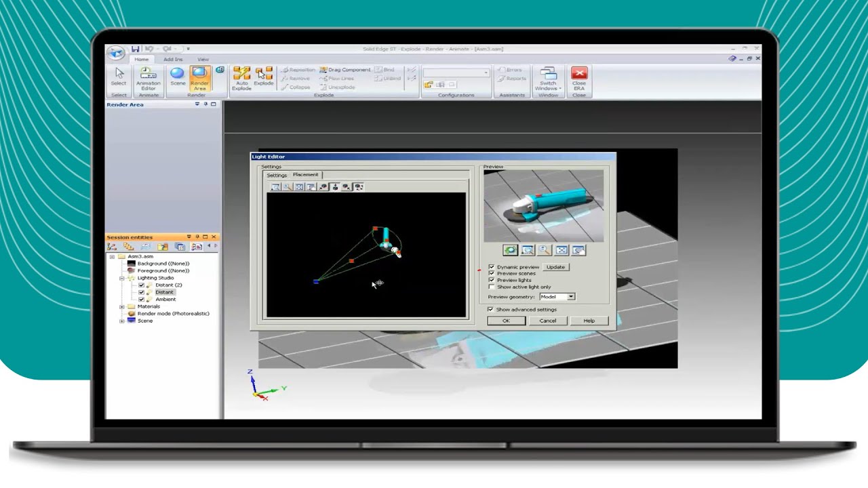The height and width of the screenshot is (488, 868).
Task: Click Close ERA red button
Action: [x=579, y=79]
